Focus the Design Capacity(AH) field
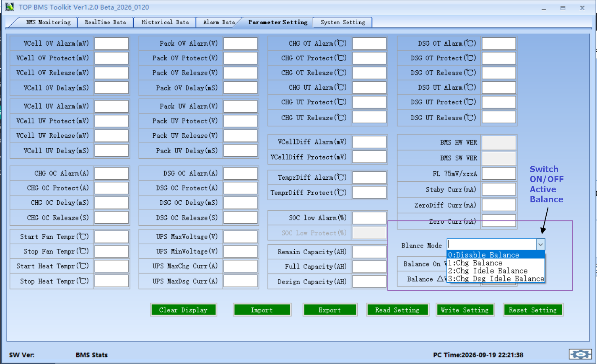 (369, 281)
